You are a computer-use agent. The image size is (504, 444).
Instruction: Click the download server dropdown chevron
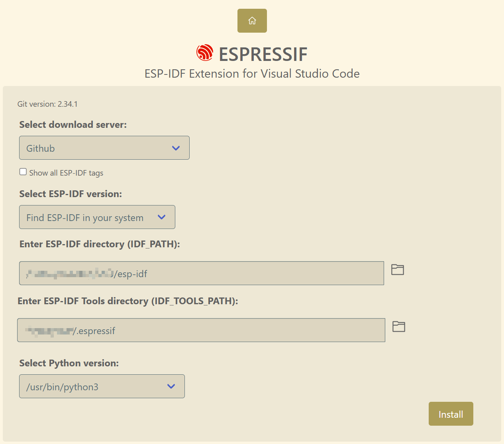pos(175,148)
